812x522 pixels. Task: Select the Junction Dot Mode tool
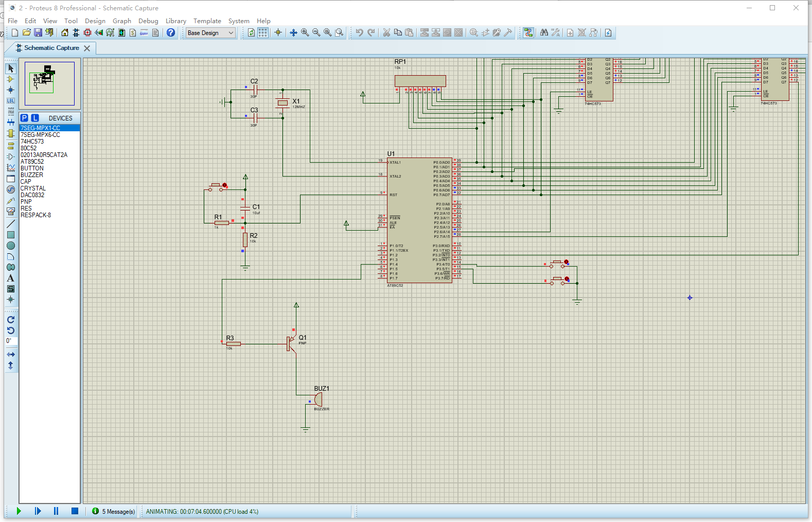coord(11,90)
